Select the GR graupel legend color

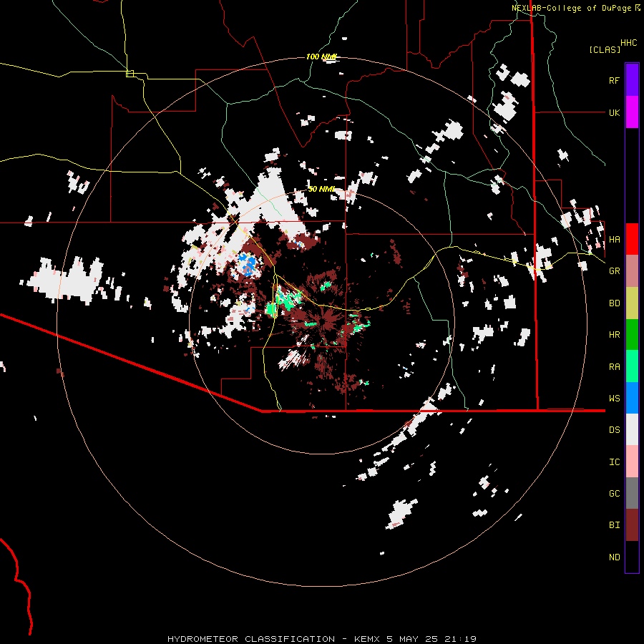coord(632,271)
